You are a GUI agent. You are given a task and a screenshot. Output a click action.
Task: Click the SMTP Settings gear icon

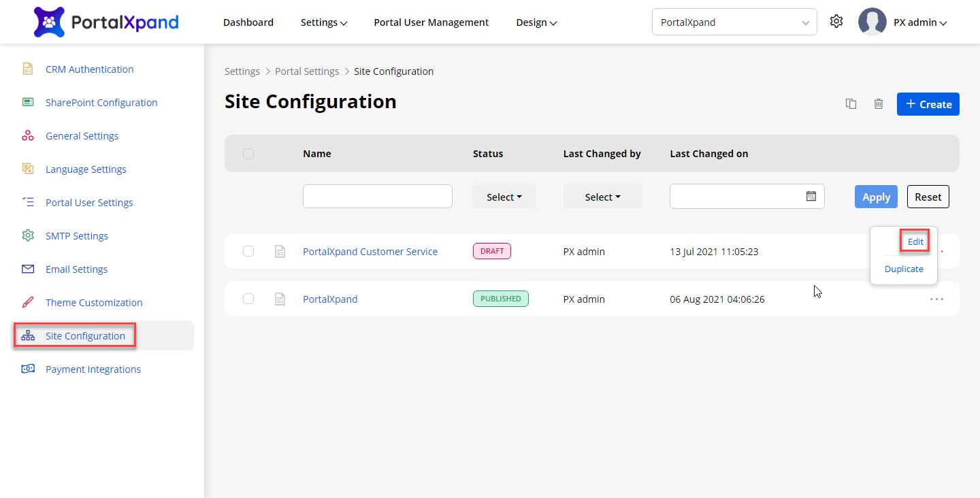[28, 235]
